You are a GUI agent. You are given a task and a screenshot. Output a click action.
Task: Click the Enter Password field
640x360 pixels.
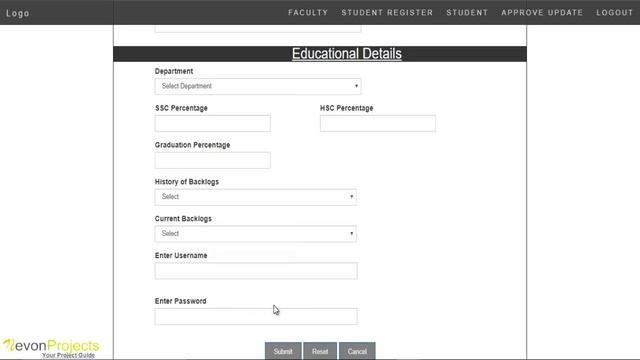[256, 316]
